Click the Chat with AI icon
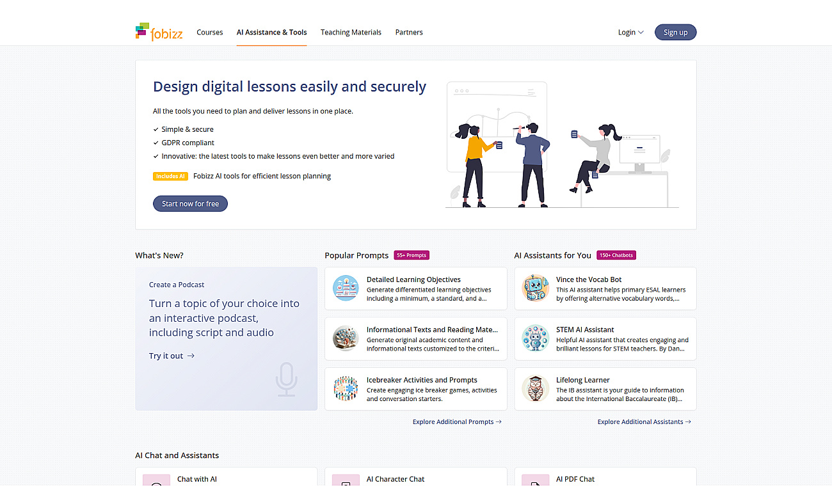 pos(157,481)
